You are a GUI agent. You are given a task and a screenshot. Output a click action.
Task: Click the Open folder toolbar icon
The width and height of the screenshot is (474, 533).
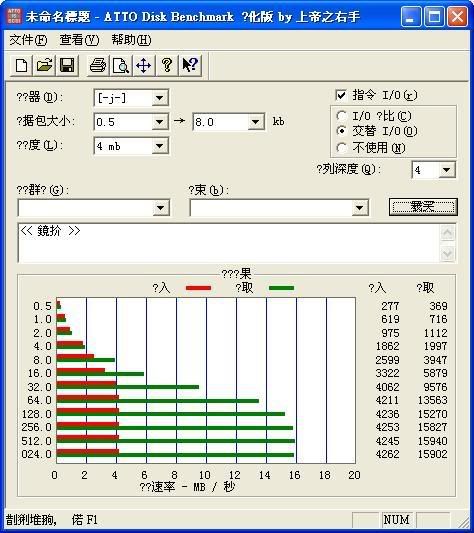pos(44,65)
